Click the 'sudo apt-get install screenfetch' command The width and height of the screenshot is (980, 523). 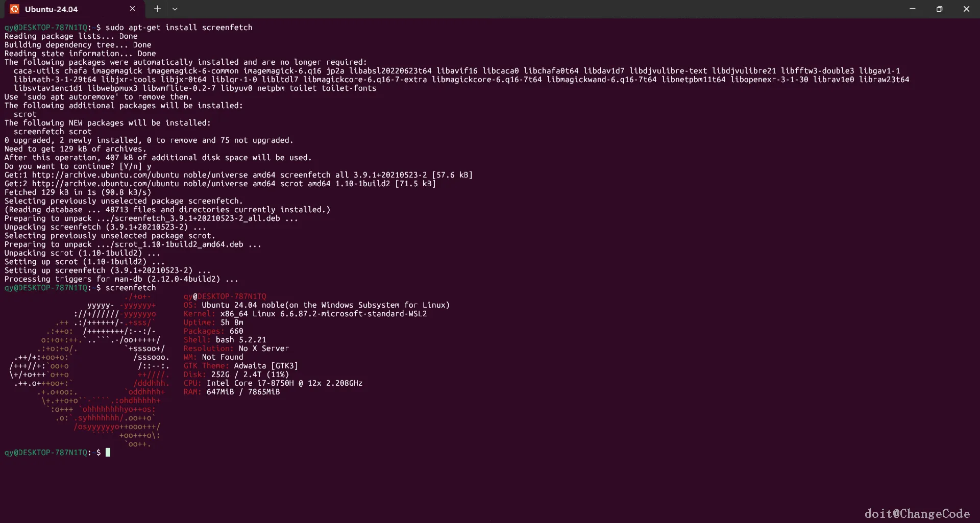(x=179, y=28)
